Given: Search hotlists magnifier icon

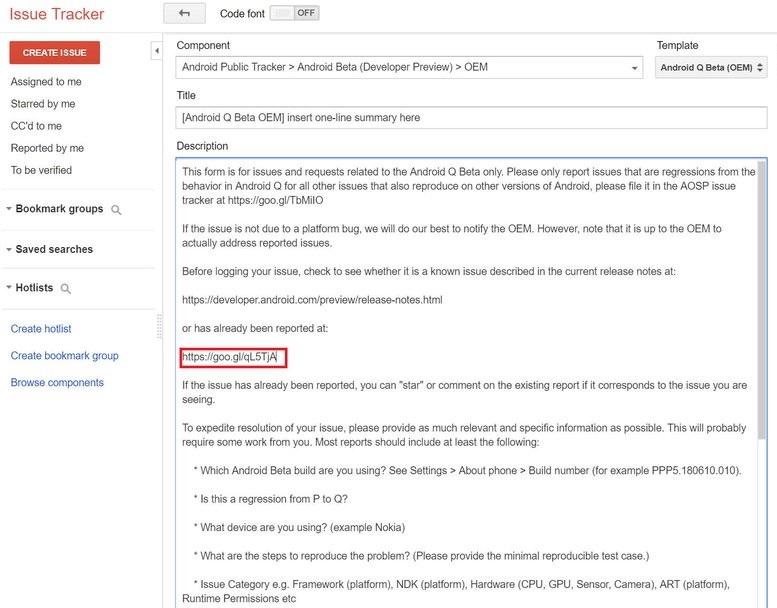Looking at the screenshot, I should tap(65, 288).
